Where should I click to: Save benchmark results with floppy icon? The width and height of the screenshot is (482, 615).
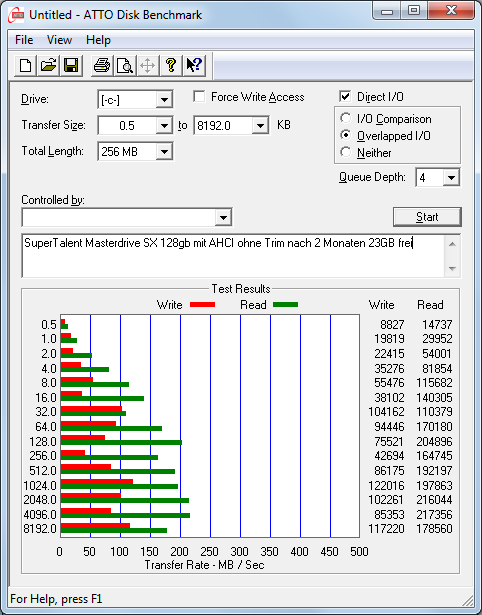[x=71, y=65]
